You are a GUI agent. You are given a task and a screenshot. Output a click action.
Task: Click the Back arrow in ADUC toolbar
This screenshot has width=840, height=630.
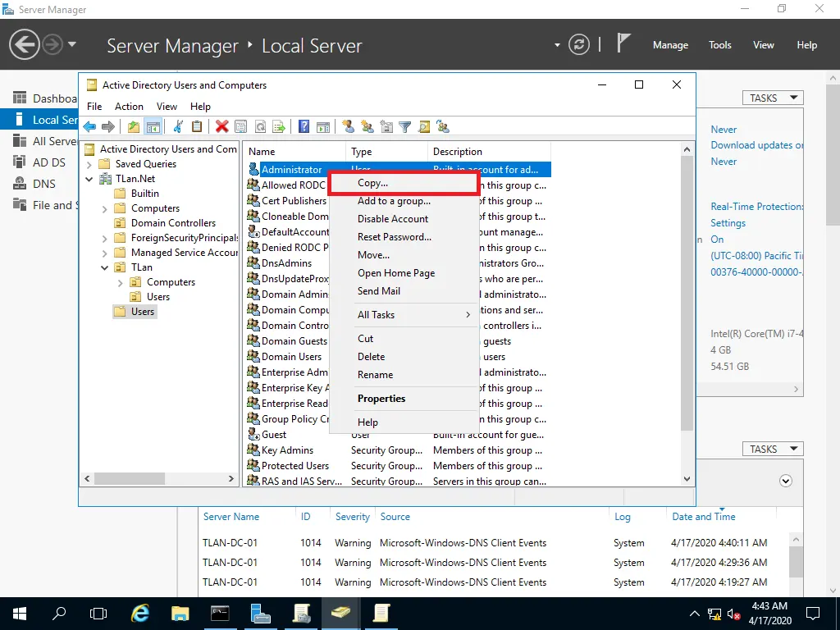89,127
